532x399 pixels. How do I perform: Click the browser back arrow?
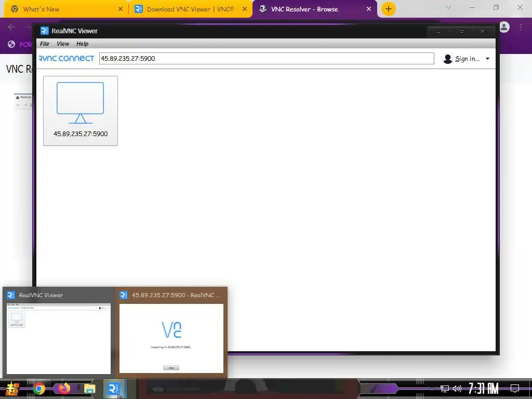(11, 27)
